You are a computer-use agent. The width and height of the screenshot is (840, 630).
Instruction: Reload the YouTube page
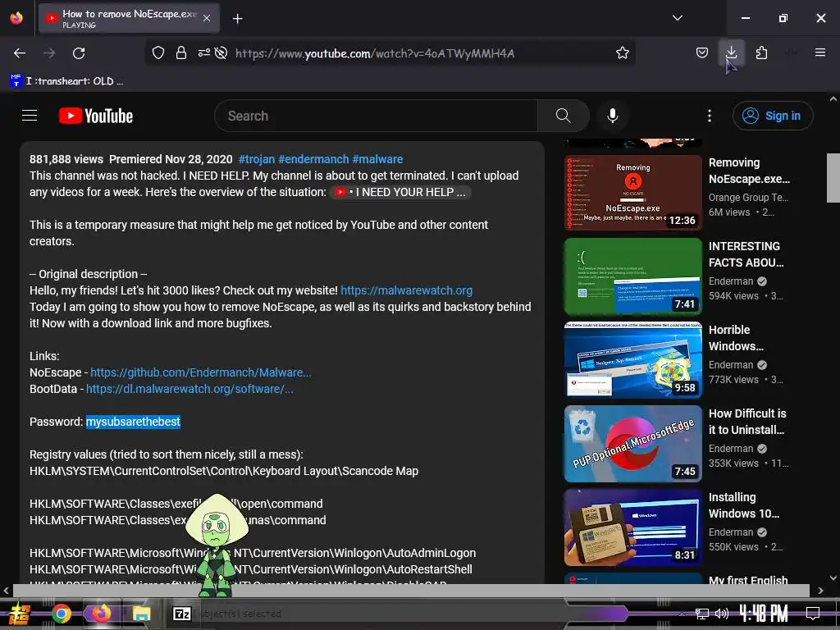79,53
